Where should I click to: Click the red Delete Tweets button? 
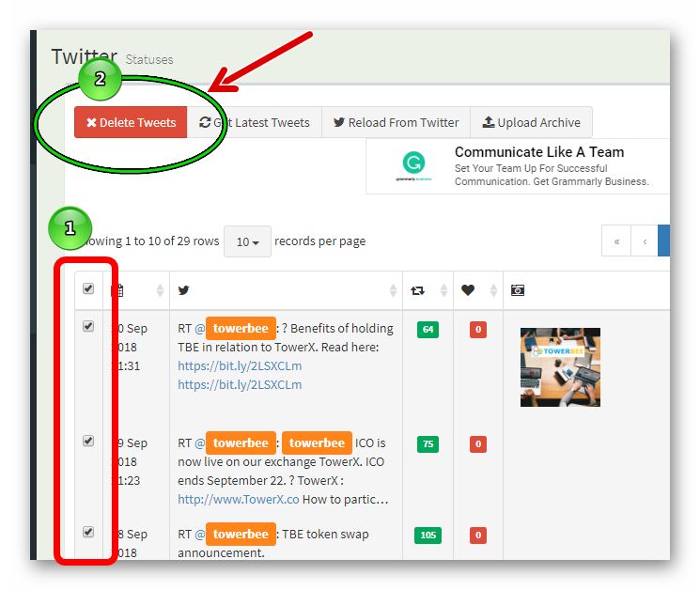pyautogui.click(x=131, y=122)
